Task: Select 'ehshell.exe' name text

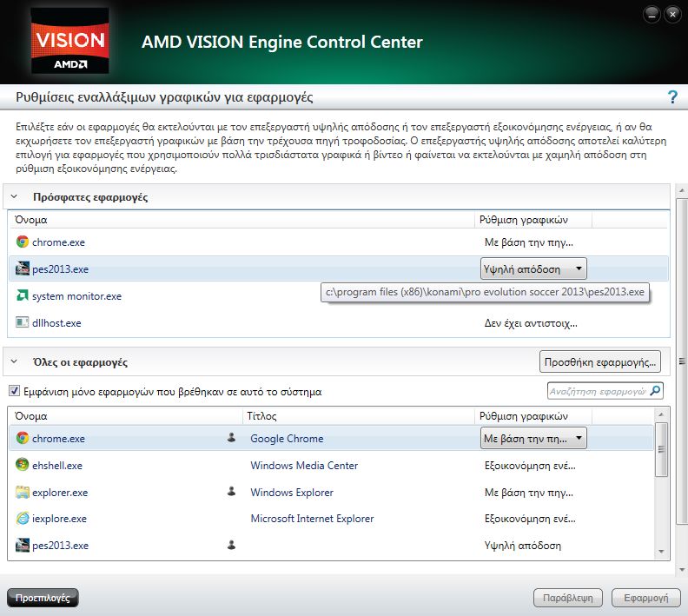Action: [x=57, y=465]
